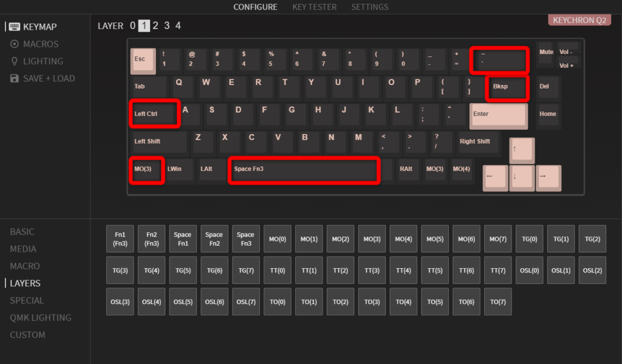Click the Lighting bulb icon in sidebar
Image resolution: width=622 pixels, height=364 pixels.
click(x=15, y=61)
